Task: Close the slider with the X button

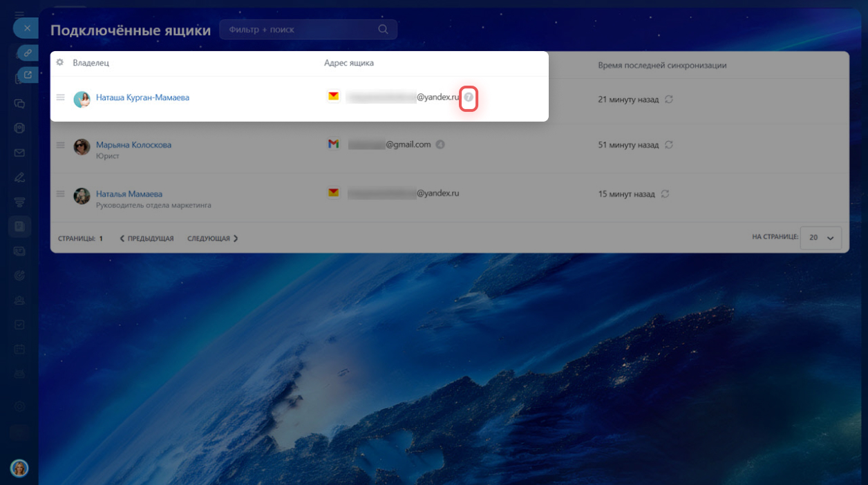Action: coord(26,28)
